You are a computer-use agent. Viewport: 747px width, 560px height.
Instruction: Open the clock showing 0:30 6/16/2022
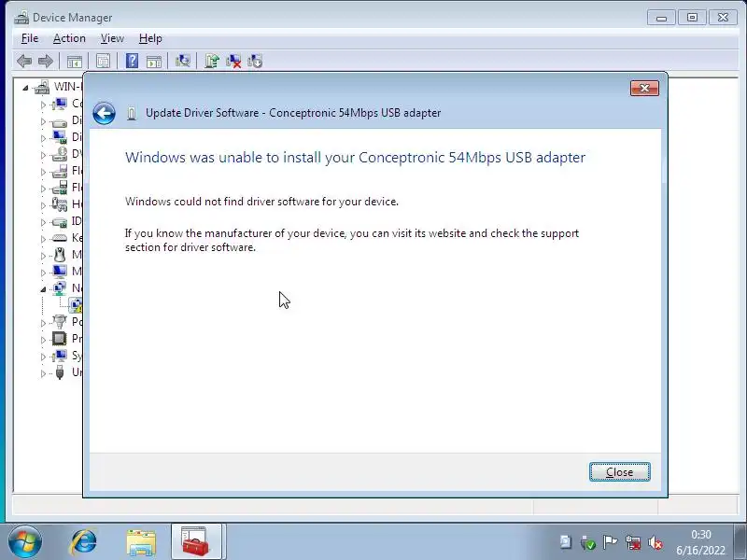pos(701,542)
